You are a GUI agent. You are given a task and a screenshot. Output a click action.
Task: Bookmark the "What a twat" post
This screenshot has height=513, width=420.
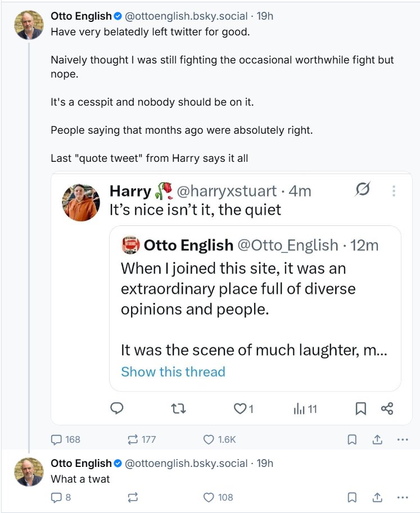tap(352, 497)
